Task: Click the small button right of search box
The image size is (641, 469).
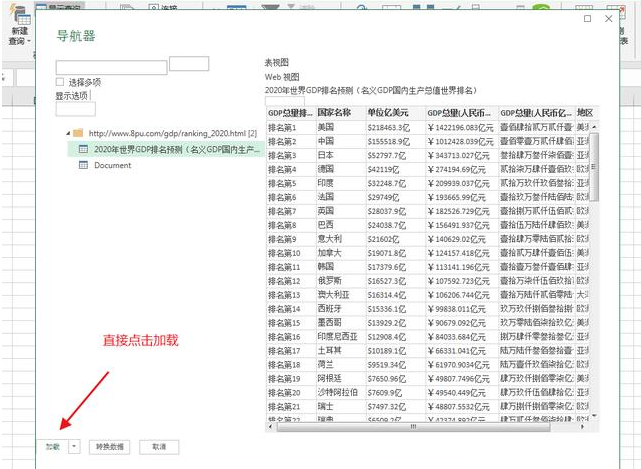Action: click(x=189, y=63)
